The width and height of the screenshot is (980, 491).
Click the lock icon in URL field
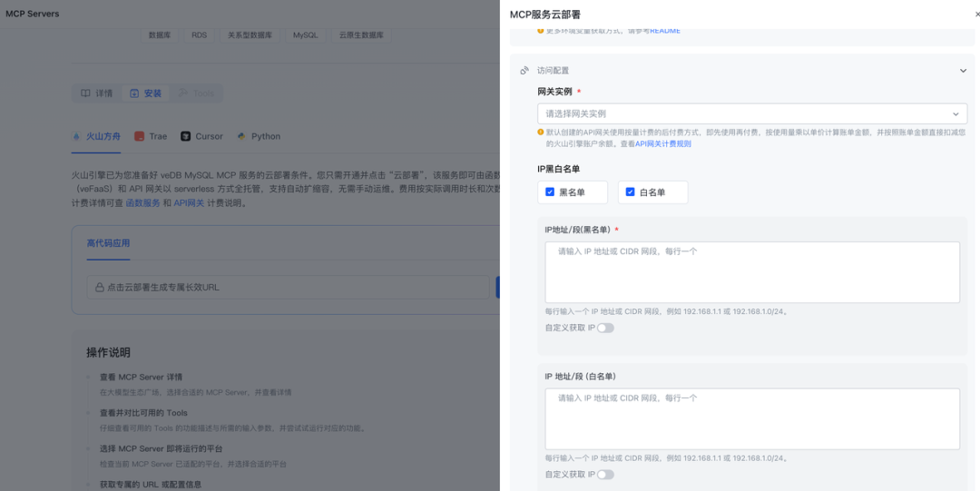100,288
